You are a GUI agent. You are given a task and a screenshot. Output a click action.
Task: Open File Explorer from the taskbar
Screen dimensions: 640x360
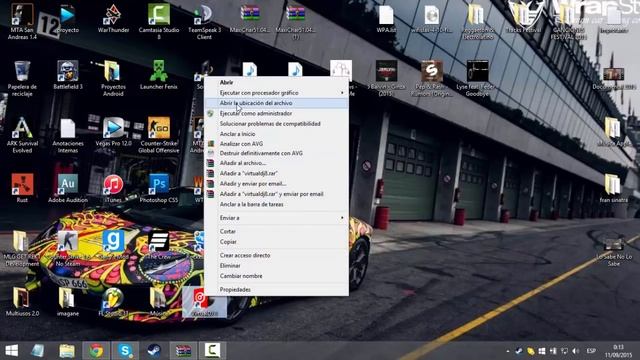tap(67, 351)
